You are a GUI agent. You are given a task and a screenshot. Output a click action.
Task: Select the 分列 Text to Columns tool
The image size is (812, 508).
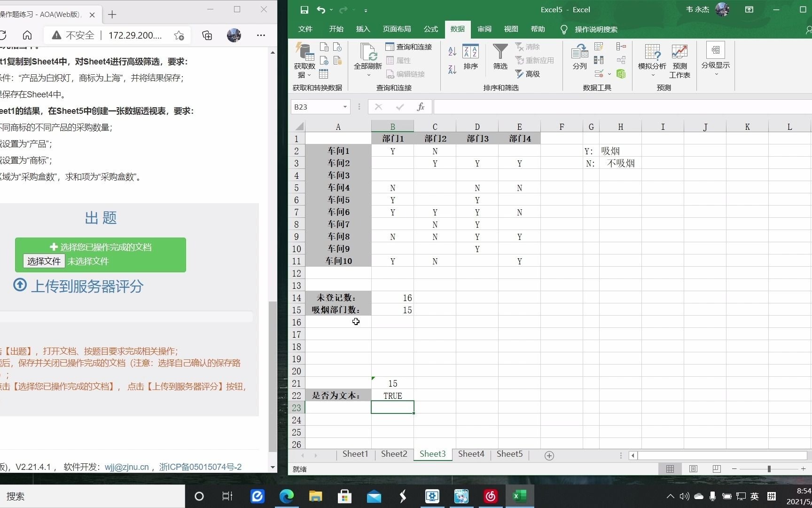[579, 59]
